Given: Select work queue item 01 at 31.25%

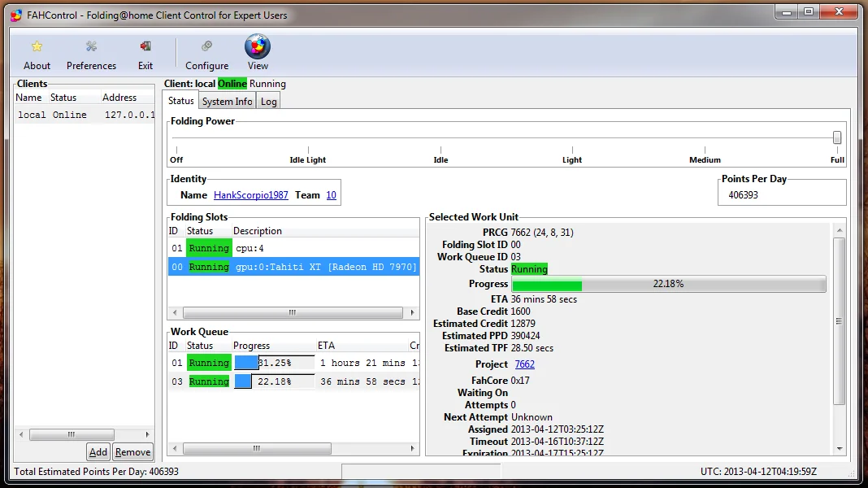Looking at the screenshot, I should [293, 363].
